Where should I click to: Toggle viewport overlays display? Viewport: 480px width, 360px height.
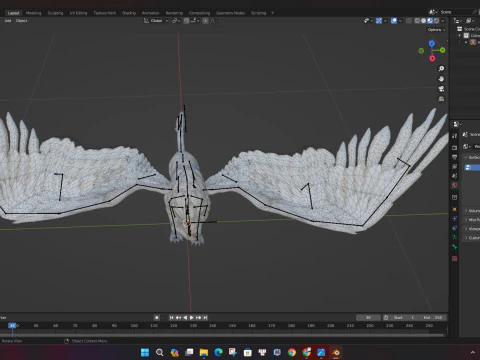(394, 21)
